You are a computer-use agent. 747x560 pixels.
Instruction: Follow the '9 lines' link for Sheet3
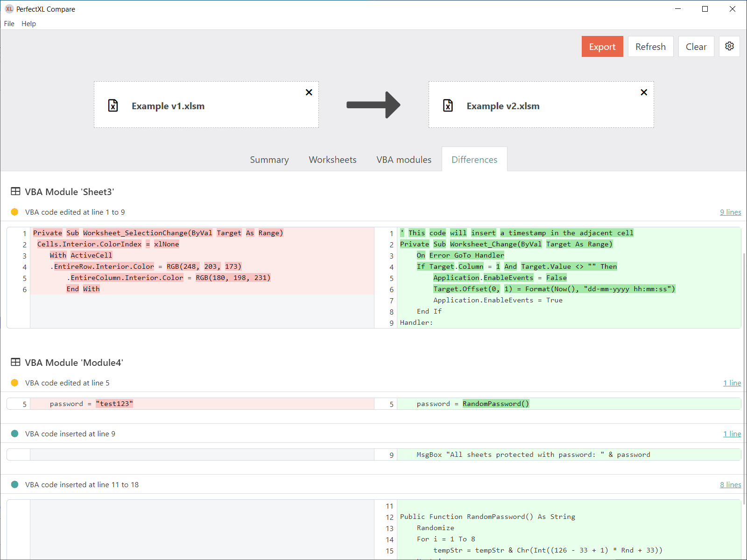coord(730,212)
